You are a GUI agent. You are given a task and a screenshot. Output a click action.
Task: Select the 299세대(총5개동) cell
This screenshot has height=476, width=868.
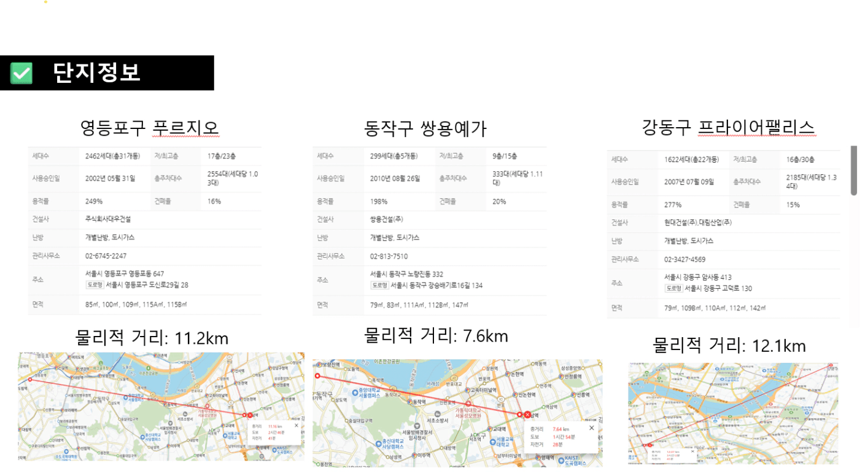click(394, 156)
